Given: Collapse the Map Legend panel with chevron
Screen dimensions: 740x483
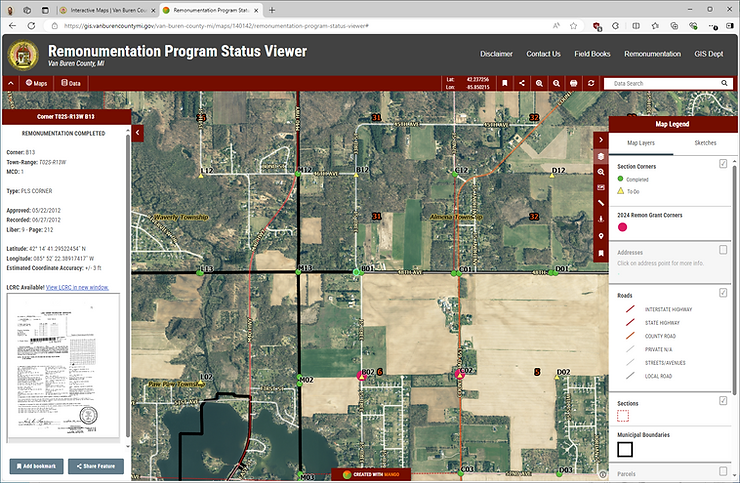Looking at the screenshot, I should [600, 139].
